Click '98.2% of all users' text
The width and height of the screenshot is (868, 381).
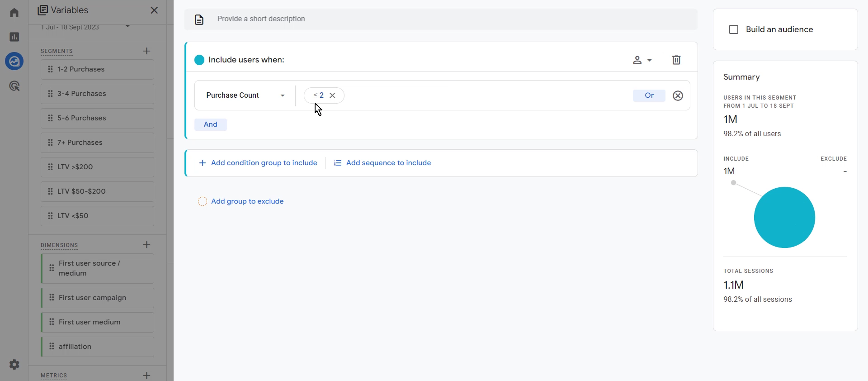pos(752,134)
